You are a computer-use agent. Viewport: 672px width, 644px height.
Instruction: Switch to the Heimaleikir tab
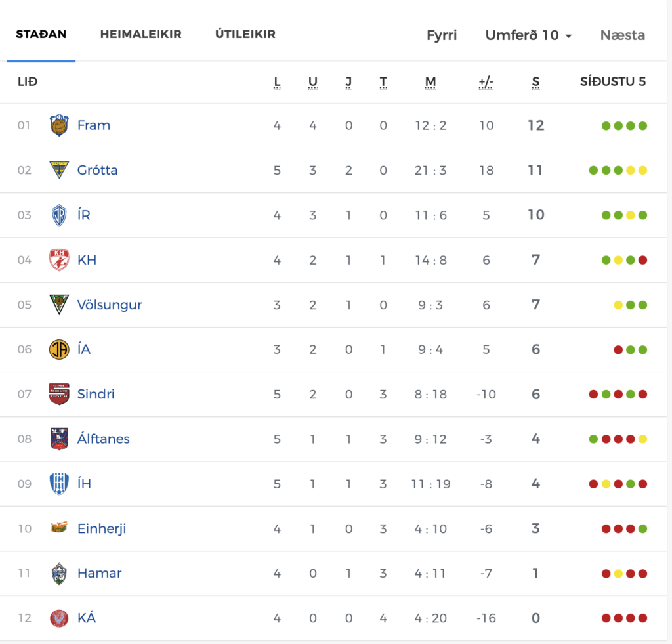(140, 34)
